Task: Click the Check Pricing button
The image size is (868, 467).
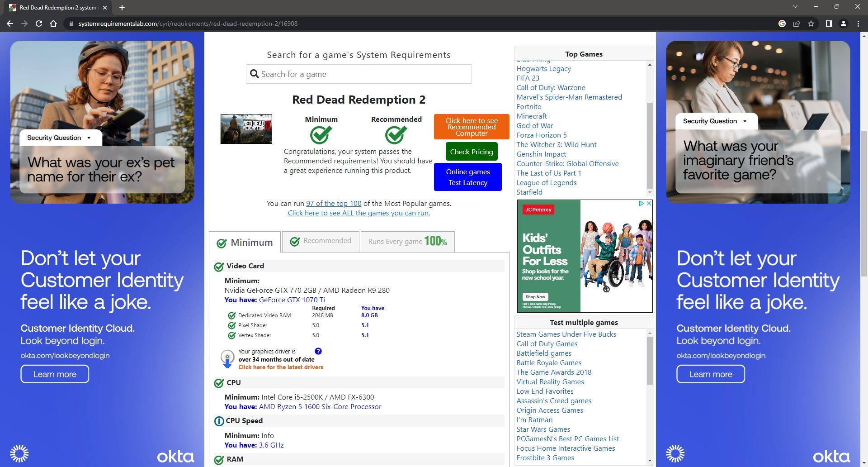Action: [x=472, y=152]
